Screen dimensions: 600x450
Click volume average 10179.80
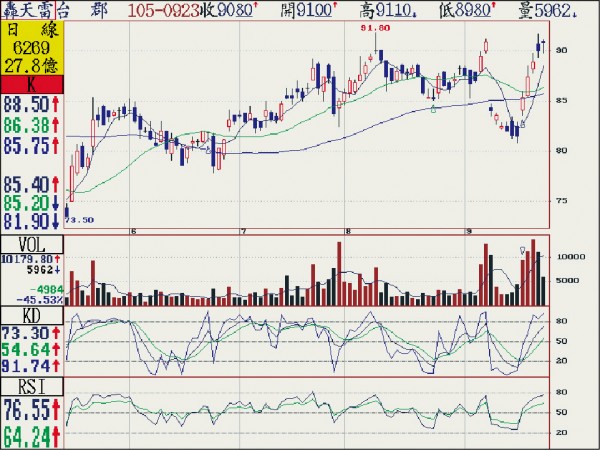[31, 259]
